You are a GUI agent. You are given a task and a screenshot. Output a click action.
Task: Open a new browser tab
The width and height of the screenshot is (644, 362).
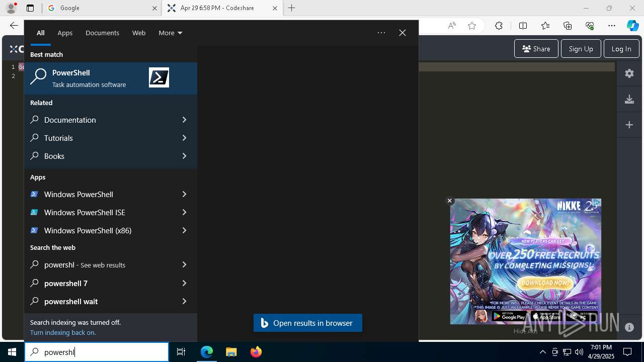coord(291,8)
